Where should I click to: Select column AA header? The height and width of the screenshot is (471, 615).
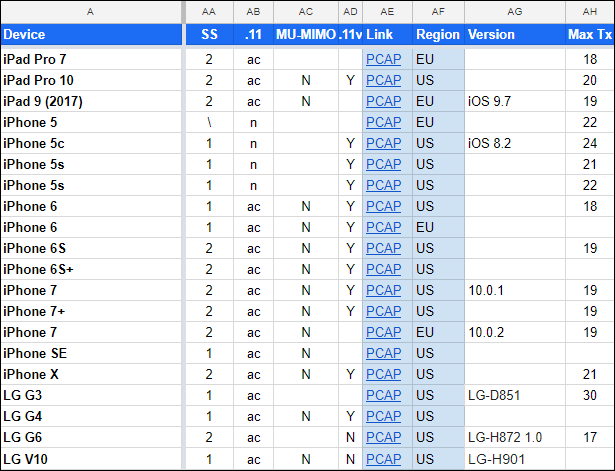(209, 12)
